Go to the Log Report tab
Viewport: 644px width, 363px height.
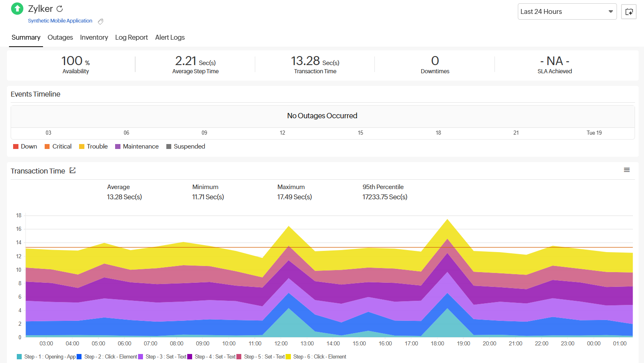[x=131, y=37]
